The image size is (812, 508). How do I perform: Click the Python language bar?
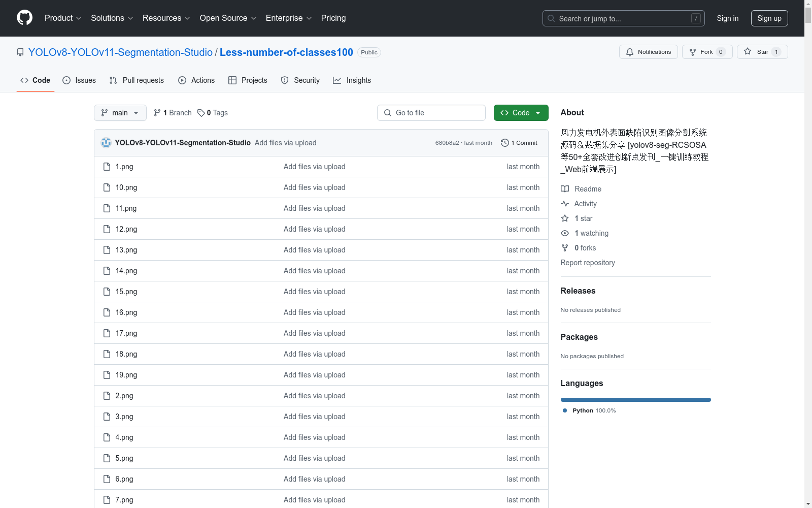[x=635, y=400]
